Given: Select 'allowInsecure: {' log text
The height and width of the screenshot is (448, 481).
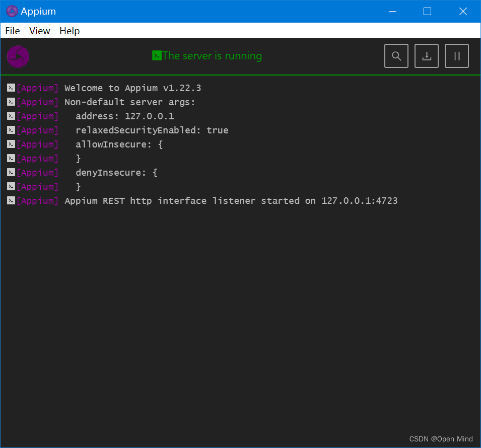Looking at the screenshot, I should [119, 144].
